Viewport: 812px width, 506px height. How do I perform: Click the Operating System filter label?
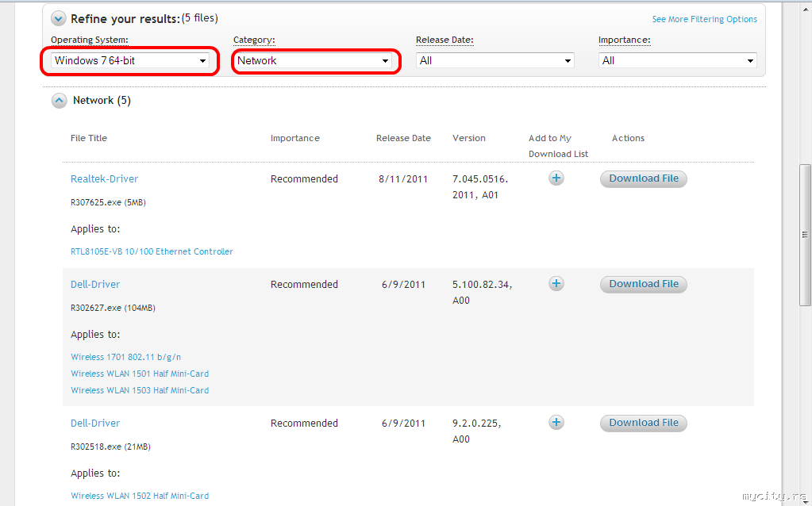click(x=90, y=40)
